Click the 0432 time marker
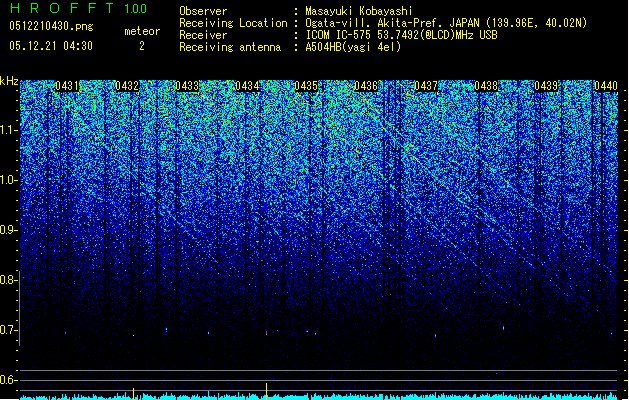629x400 pixels. (127, 86)
